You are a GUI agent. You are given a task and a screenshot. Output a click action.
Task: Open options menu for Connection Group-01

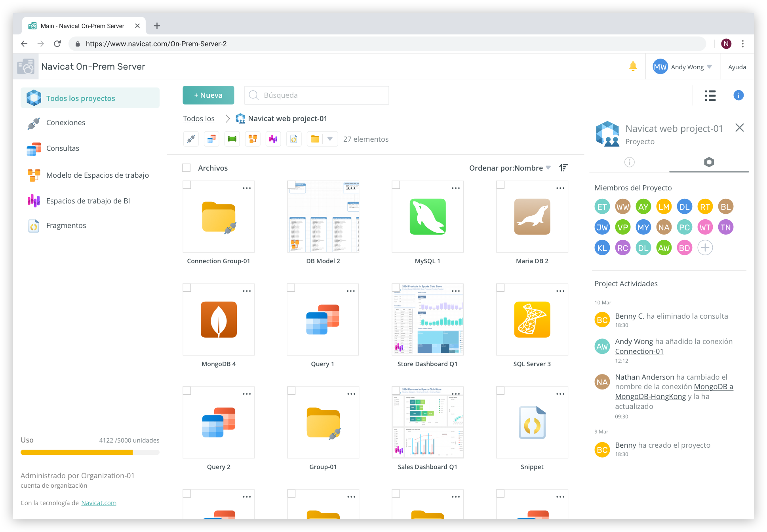point(247,188)
